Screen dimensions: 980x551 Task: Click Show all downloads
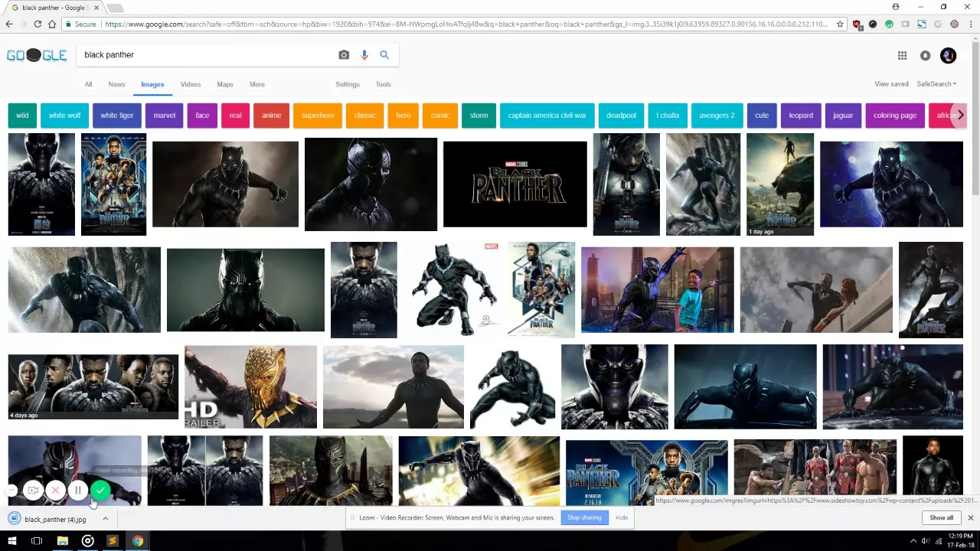click(x=941, y=518)
